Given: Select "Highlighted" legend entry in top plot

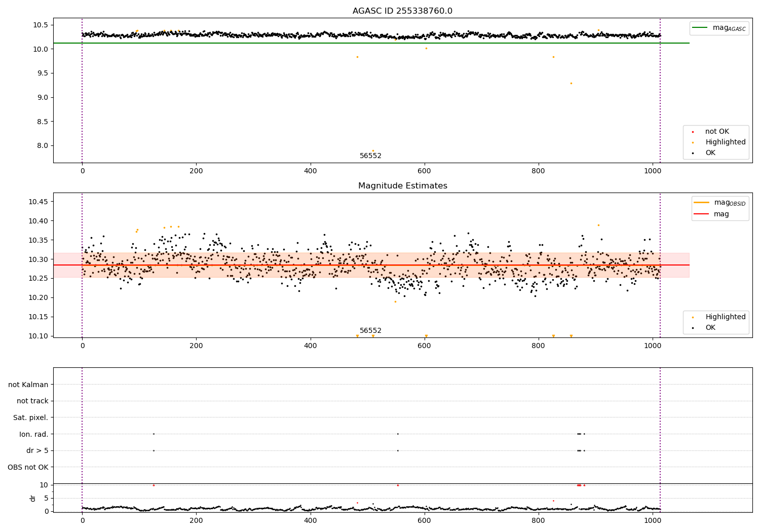Looking at the screenshot, I should [726, 142].
